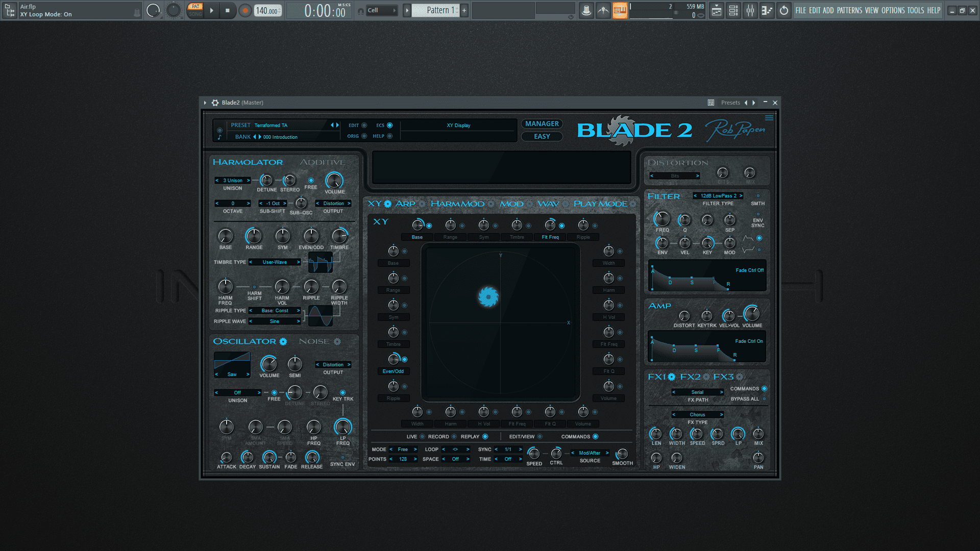
Task: Open the 12dB LowPass 2 filter type selector
Action: pos(718,196)
